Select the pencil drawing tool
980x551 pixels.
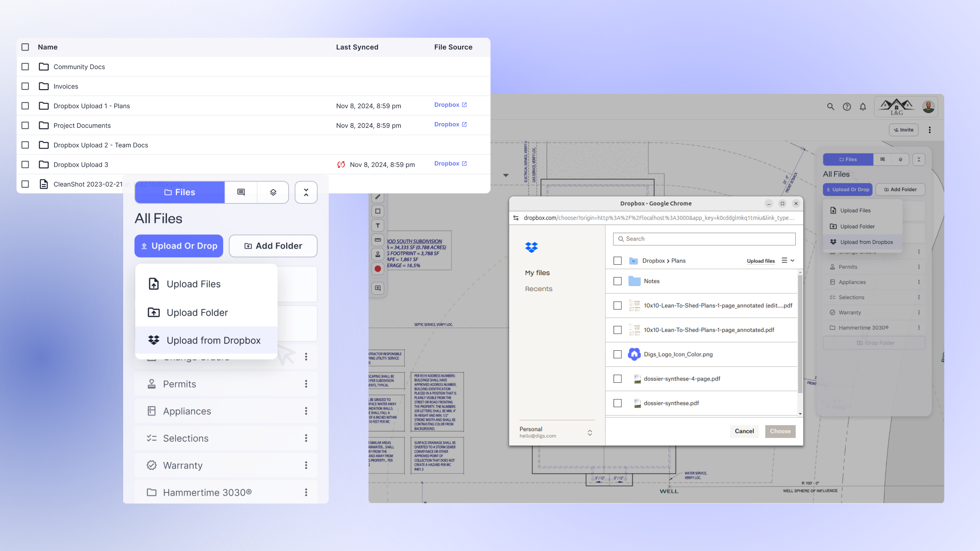tap(377, 197)
